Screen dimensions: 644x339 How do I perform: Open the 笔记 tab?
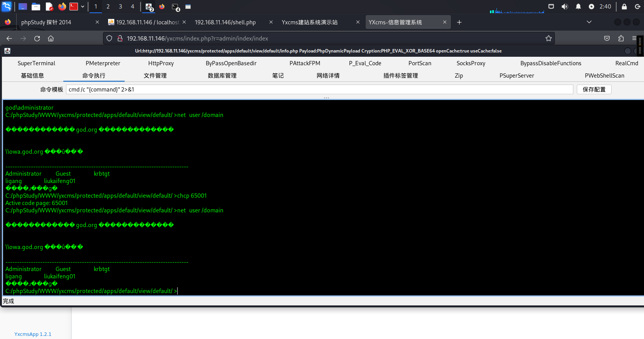[x=278, y=76]
